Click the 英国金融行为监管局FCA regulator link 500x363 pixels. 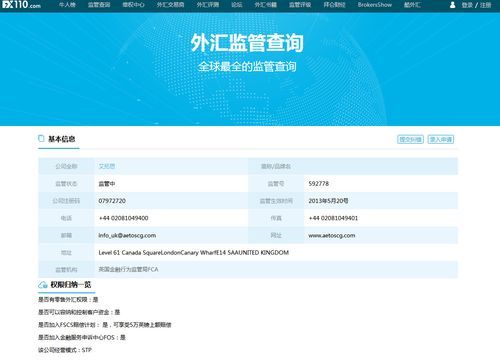tap(128, 269)
